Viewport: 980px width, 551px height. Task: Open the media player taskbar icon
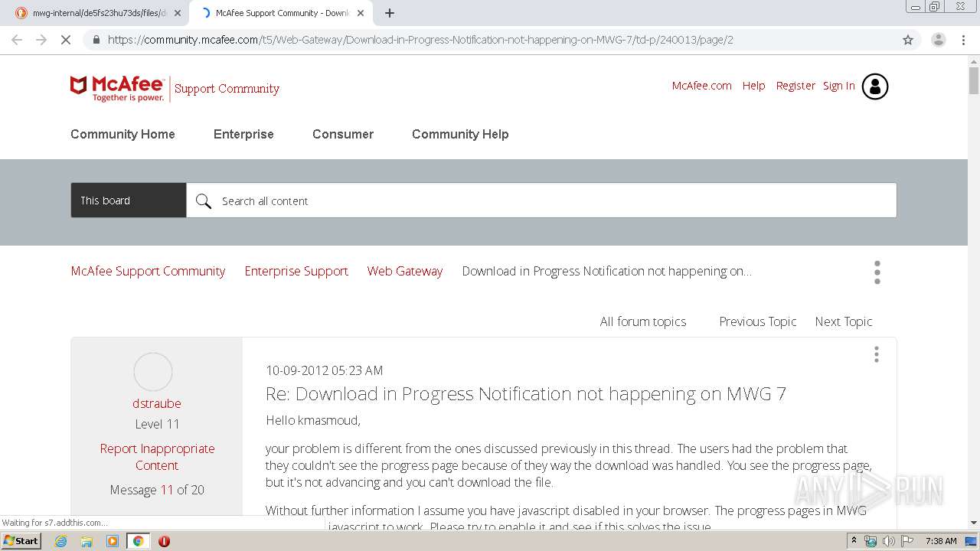point(113,541)
